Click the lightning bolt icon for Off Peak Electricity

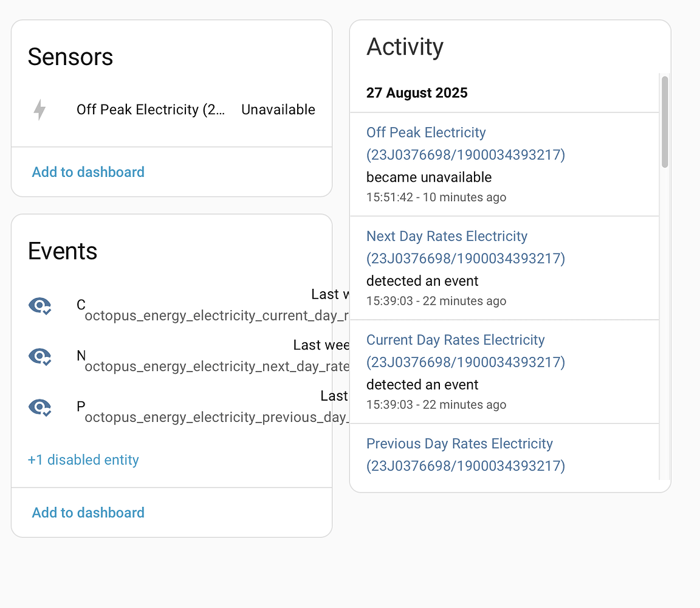coord(39,109)
